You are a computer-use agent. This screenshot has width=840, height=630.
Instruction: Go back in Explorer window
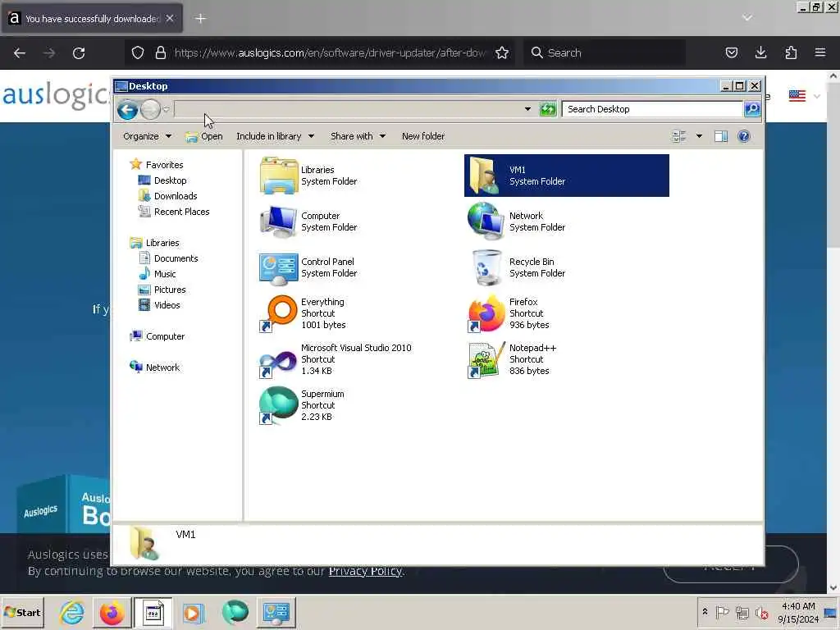[x=127, y=110]
